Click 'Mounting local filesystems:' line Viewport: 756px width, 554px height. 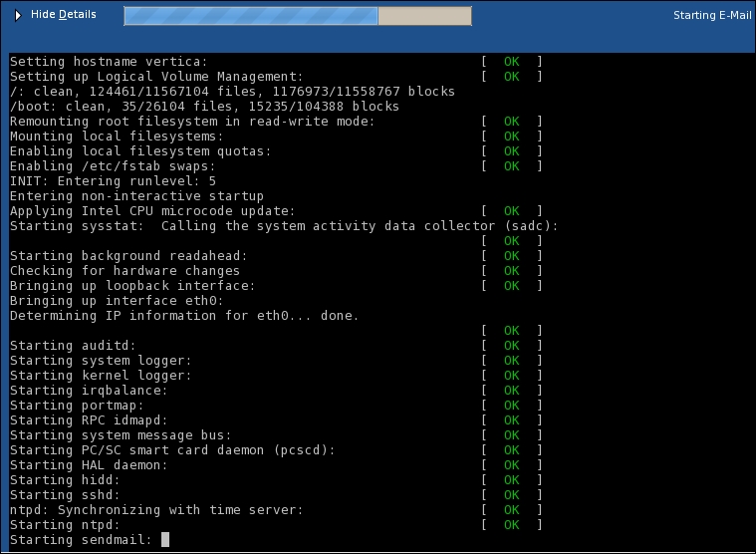click(x=117, y=137)
